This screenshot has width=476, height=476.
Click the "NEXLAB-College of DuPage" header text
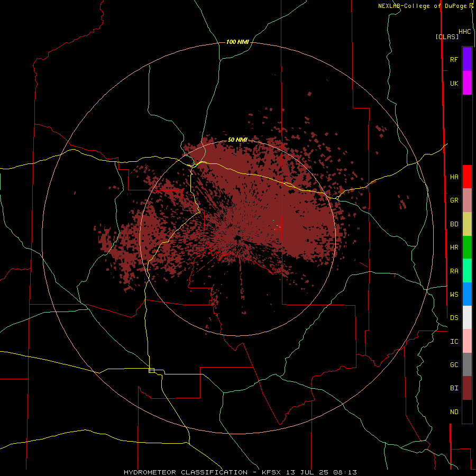[x=422, y=6]
